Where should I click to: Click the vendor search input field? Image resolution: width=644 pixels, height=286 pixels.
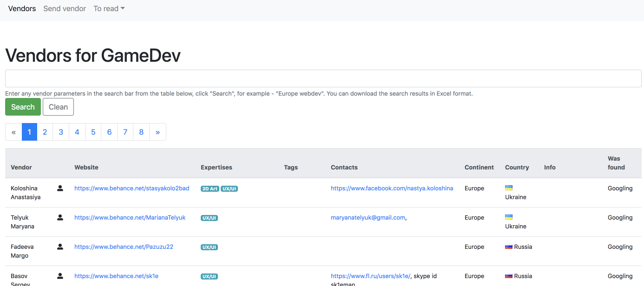tap(322, 78)
